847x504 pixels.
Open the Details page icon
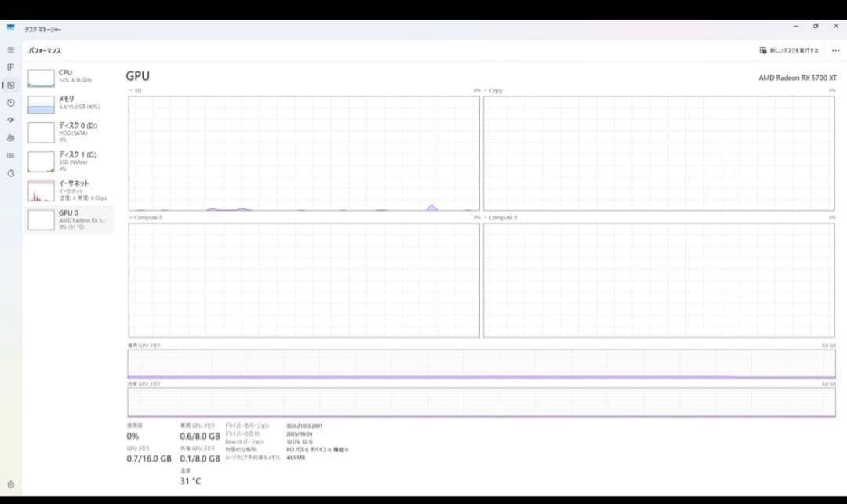pyautogui.click(x=11, y=155)
